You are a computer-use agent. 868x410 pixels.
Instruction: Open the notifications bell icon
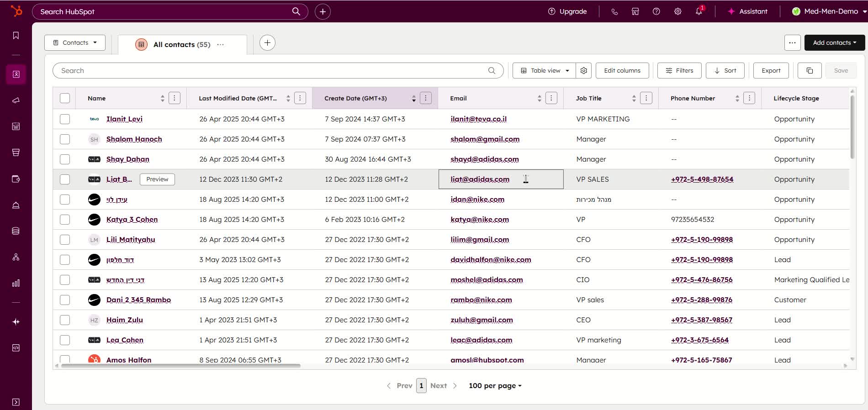(699, 11)
